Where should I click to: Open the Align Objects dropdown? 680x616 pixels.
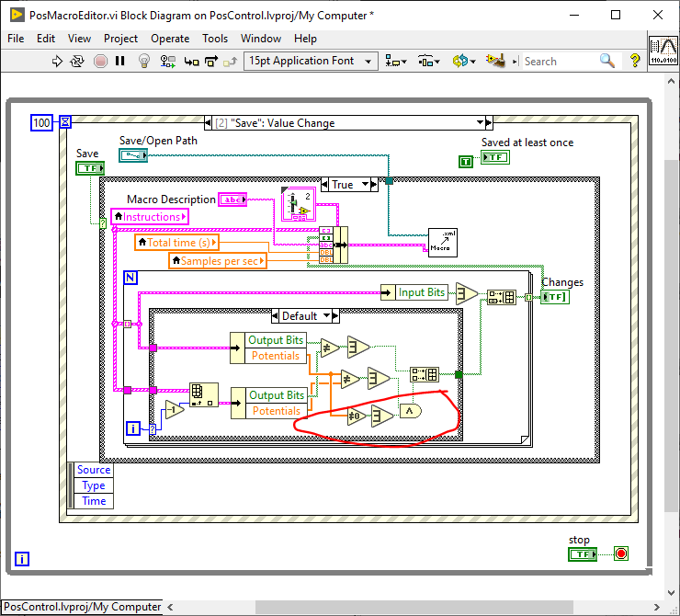397,61
